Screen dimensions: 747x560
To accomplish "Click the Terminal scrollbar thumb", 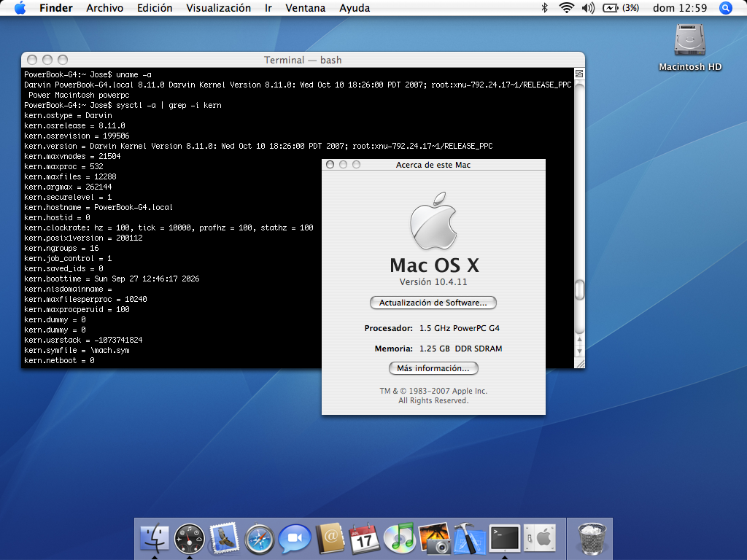I will (579, 289).
